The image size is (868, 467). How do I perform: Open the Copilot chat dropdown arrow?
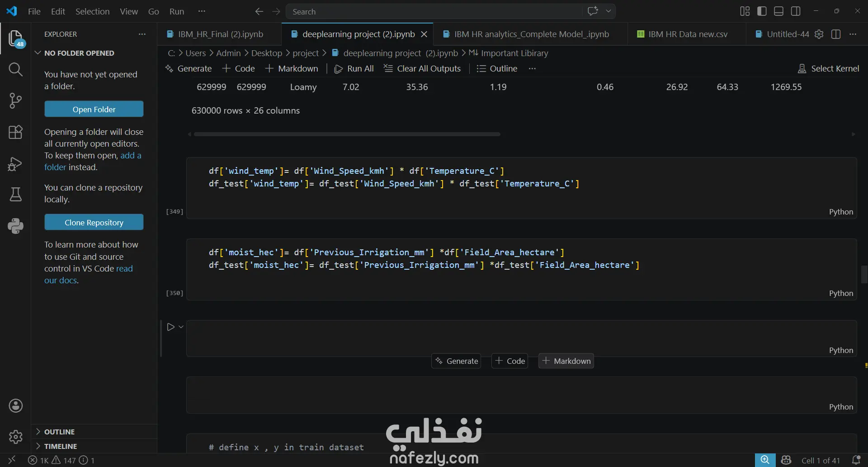(609, 11)
